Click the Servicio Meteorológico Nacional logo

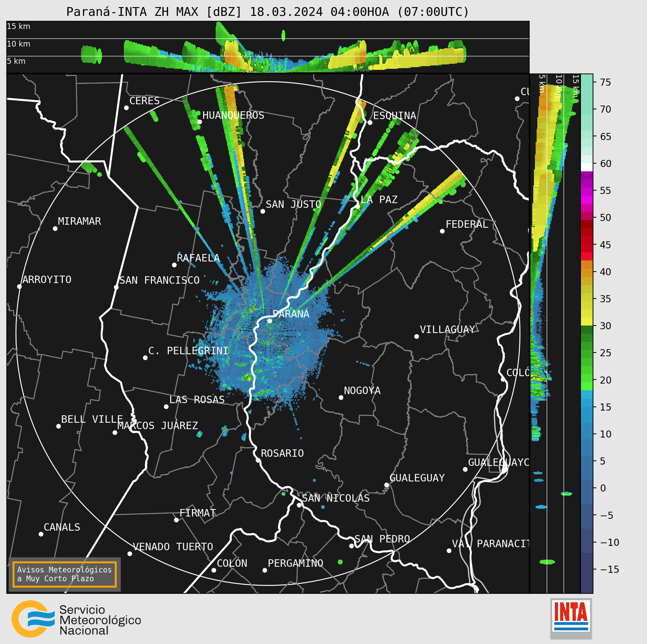76,619
